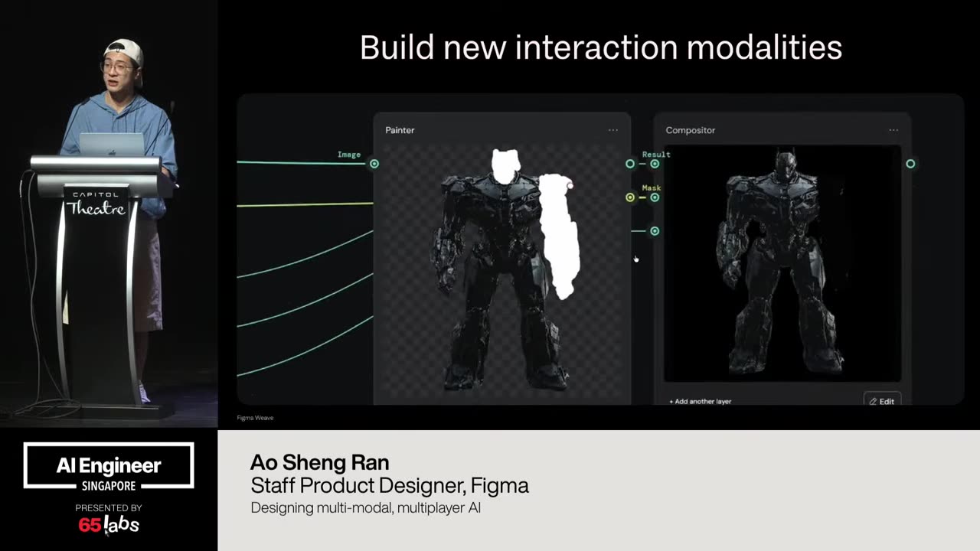The height and width of the screenshot is (551, 980).
Task: Click the 'Build new interaction modalities' heading
Action: (601, 47)
